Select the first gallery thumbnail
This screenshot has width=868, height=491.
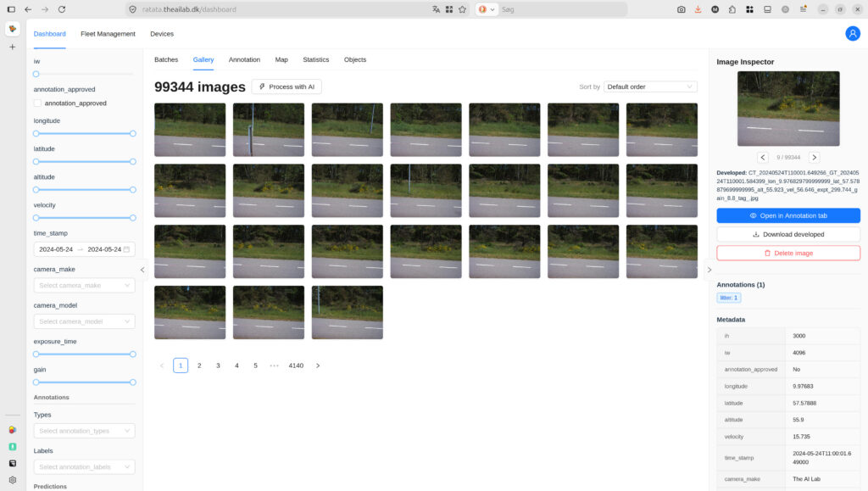coord(190,130)
